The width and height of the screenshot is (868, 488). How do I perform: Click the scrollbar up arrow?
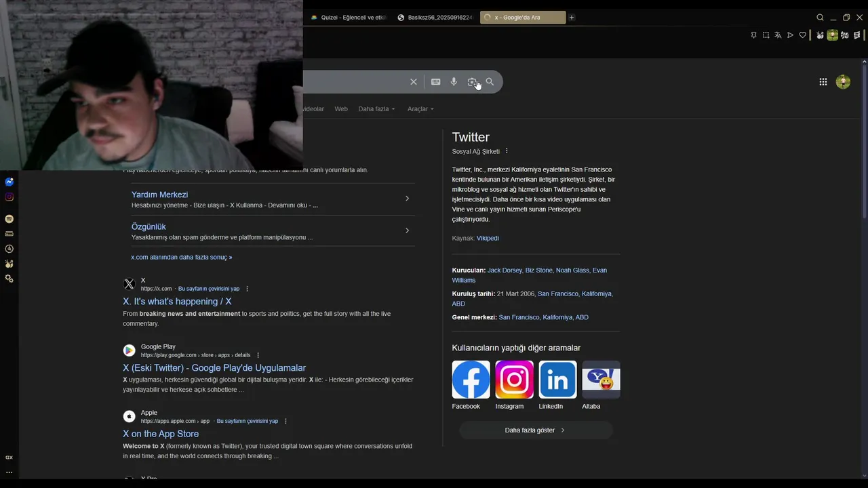(x=864, y=61)
